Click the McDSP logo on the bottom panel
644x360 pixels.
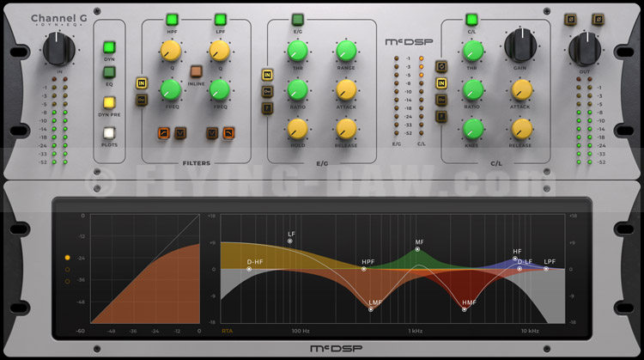click(337, 349)
